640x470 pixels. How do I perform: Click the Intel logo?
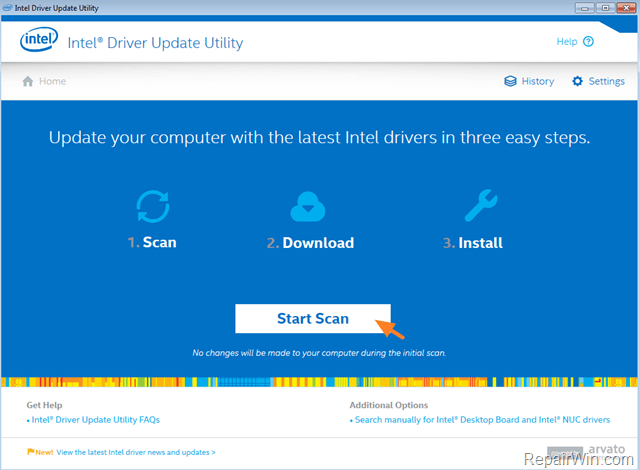click(39, 40)
